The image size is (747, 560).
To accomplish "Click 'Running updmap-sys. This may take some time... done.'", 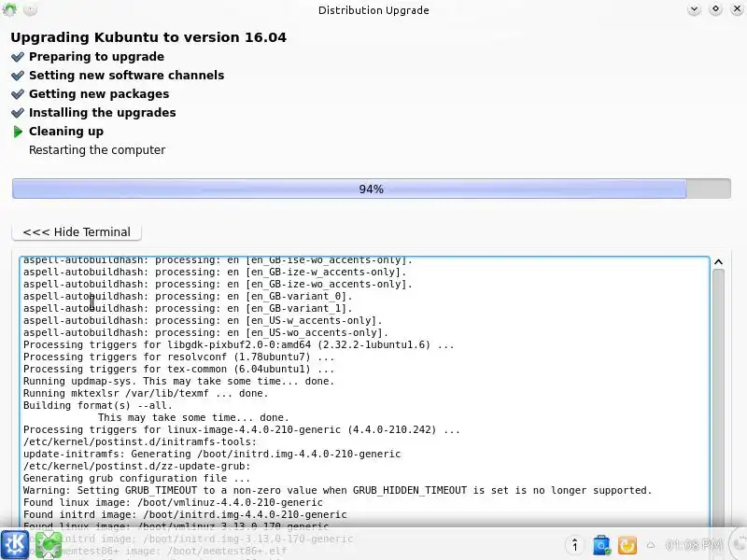I will pos(178,381).
